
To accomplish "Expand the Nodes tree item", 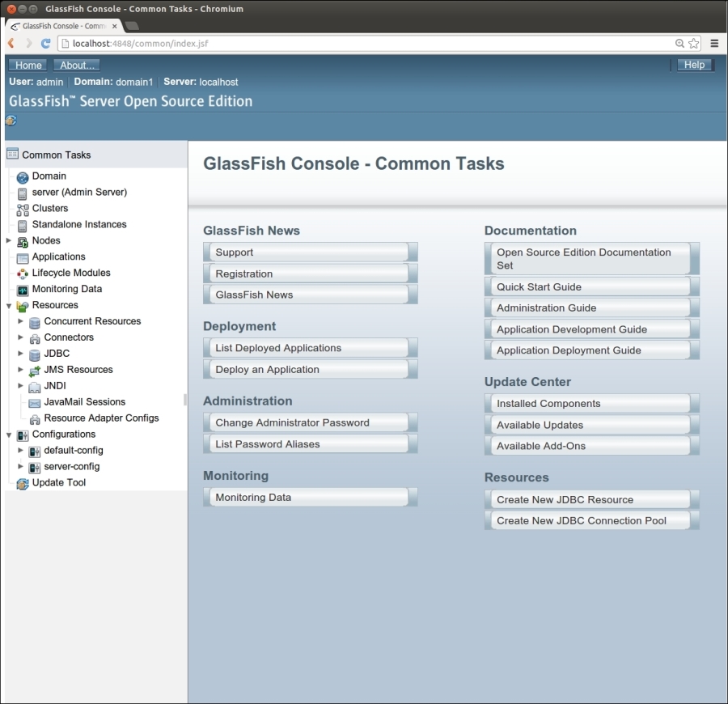I will pyautogui.click(x=9, y=240).
